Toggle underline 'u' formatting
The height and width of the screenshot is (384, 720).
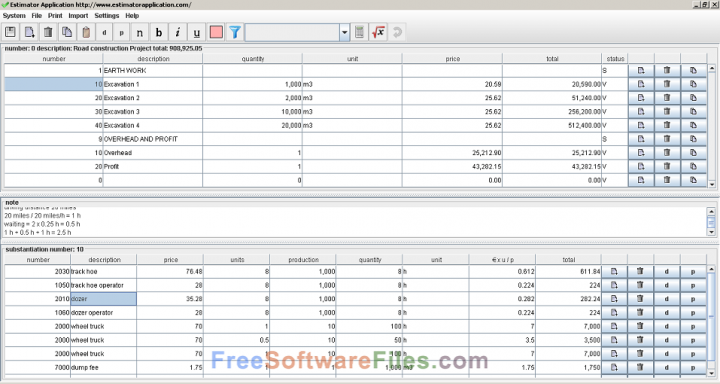coord(197,32)
